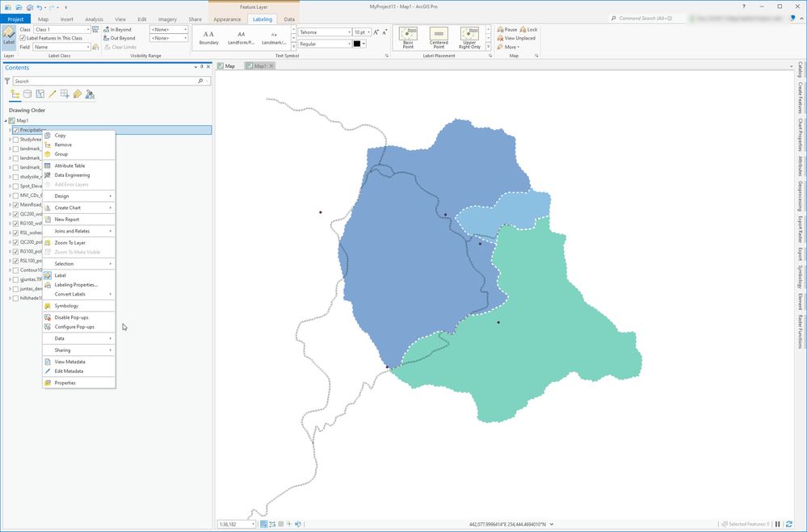Collapse the Map1 tree node
The width and height of the screenshot is (807, 532).
[x=6, y=121]
